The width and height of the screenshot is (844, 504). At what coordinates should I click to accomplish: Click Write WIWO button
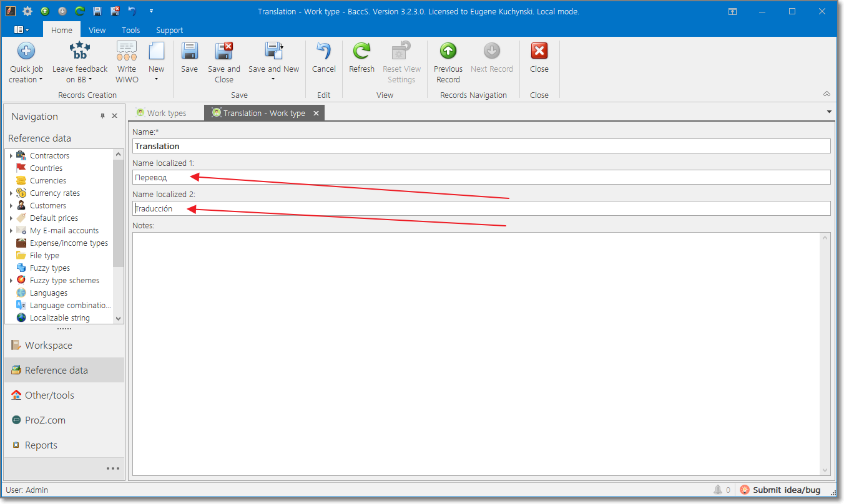pos(127,62)
